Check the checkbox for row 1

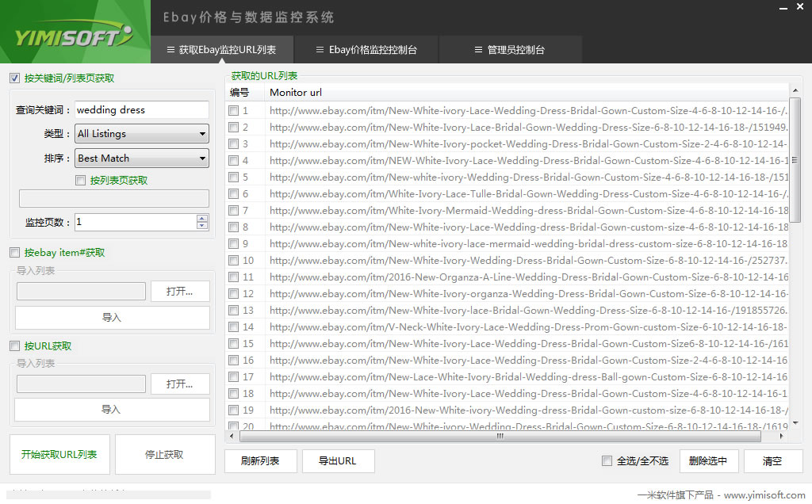tap(234, 111)
